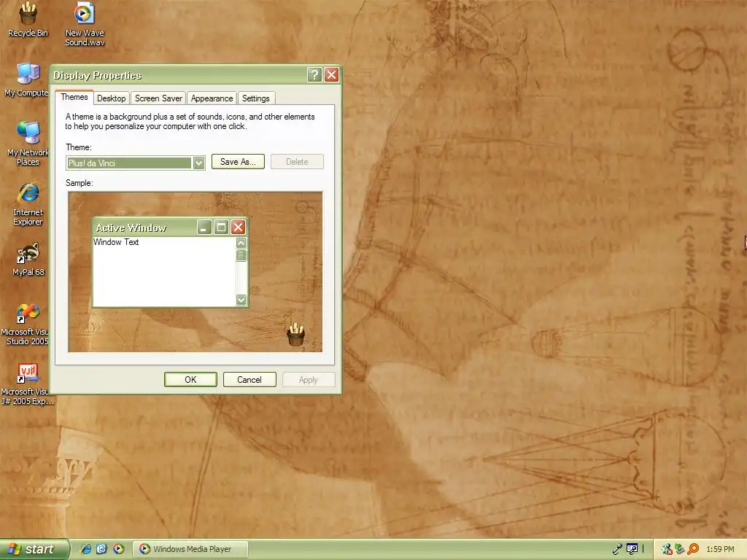Select the New Wave Sound.wav file icon
Image resolution: width=747 pixels, height=560 pixels.
pos(85,24)
